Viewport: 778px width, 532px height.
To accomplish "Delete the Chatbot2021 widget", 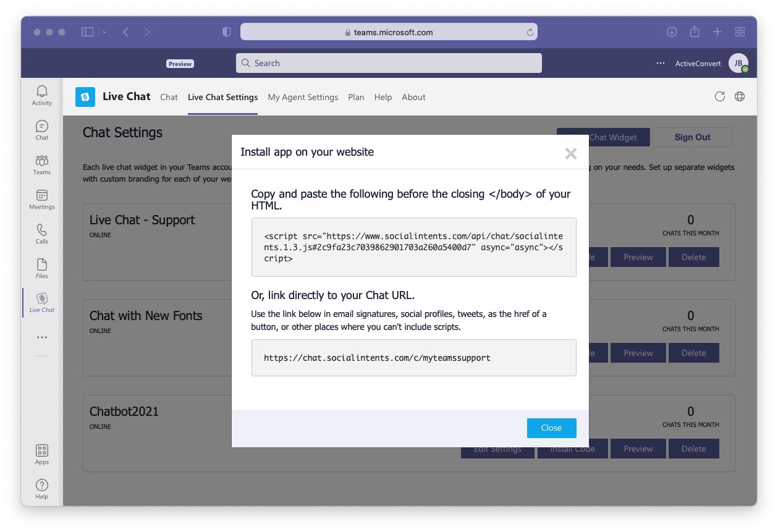I will 693,449.
